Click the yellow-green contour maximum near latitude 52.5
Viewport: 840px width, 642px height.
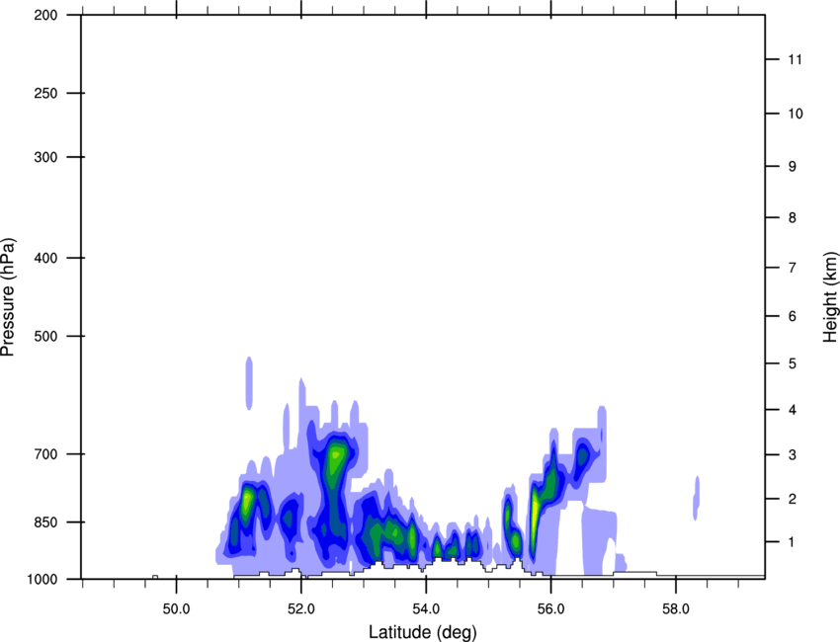[335, 456]
